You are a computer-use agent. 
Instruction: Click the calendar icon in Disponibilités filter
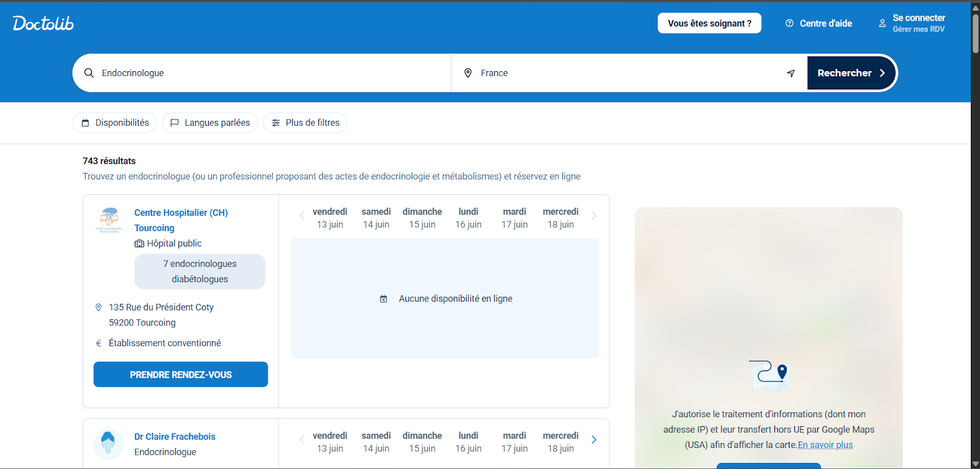point(85,123)
